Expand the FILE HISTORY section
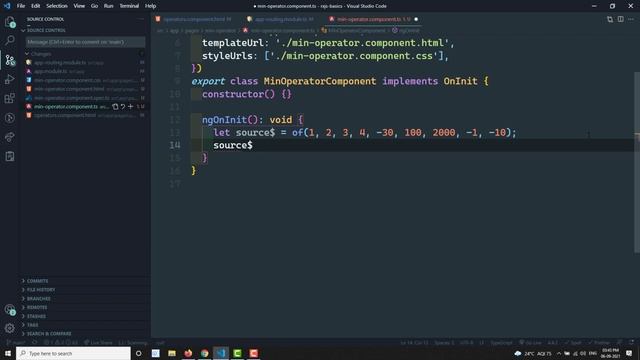640x360 pixels. click(x=40, y=290)
